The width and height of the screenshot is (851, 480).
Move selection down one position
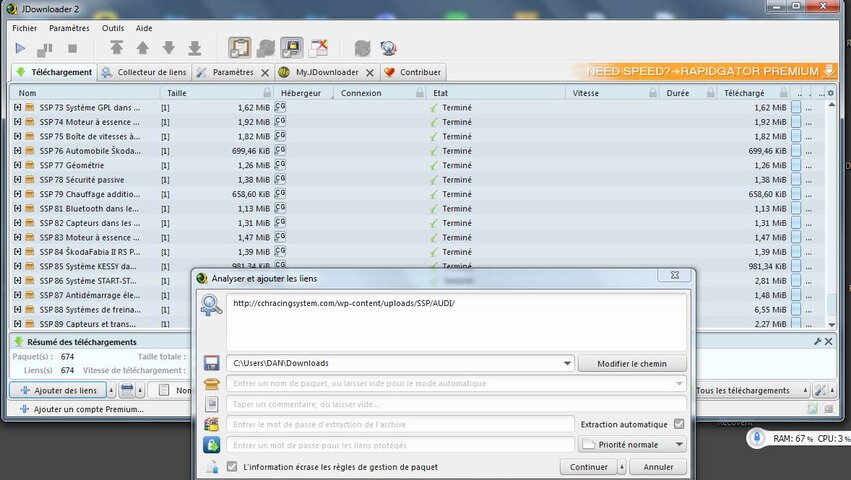(x=169, y=48)
